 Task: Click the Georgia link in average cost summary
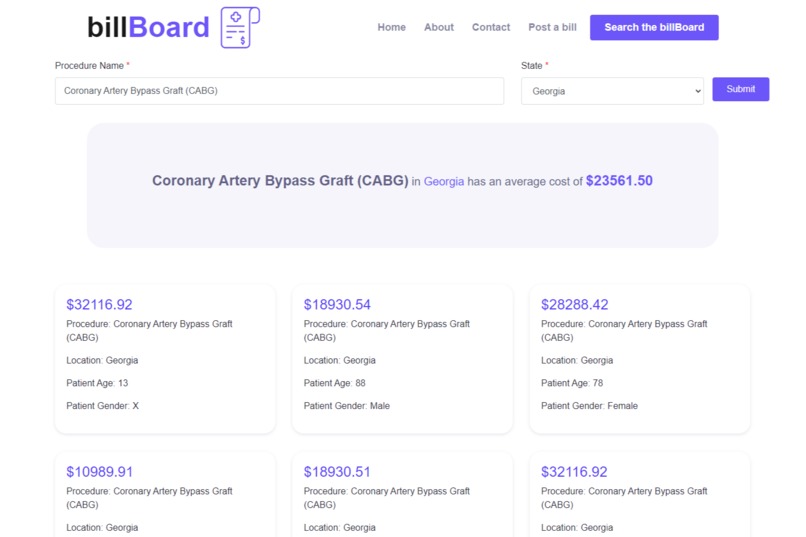[444, 181]
